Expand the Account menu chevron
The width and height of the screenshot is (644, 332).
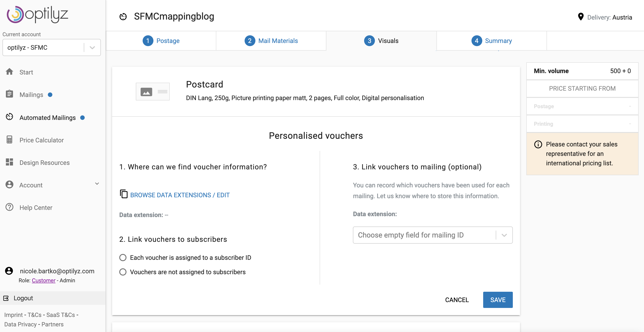(97, 184)
